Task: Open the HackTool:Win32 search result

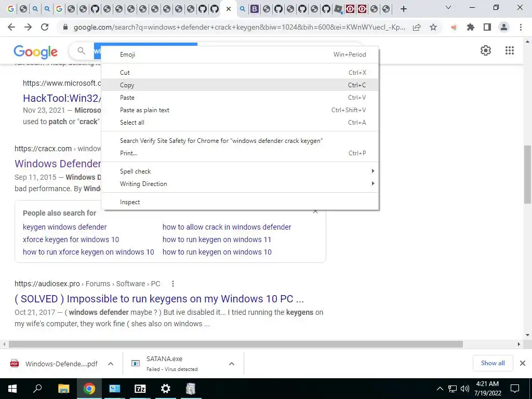Action: pyautogui.click(x=62, y=98)
